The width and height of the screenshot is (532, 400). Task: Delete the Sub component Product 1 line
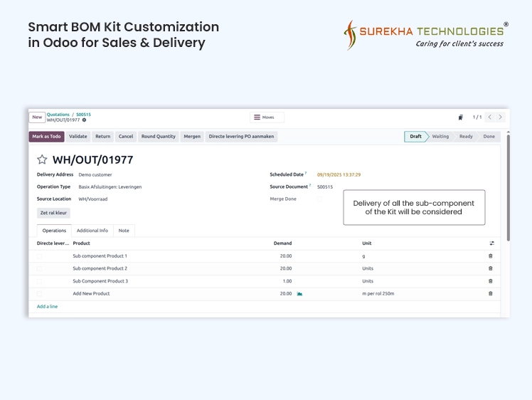click(x=490, y=256)
